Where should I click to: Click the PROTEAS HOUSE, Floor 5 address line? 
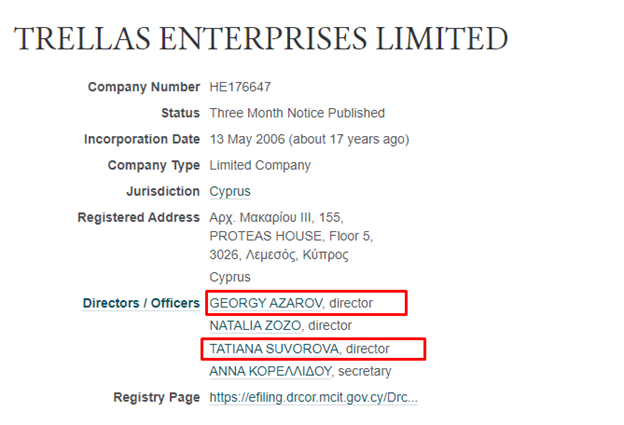291,236
